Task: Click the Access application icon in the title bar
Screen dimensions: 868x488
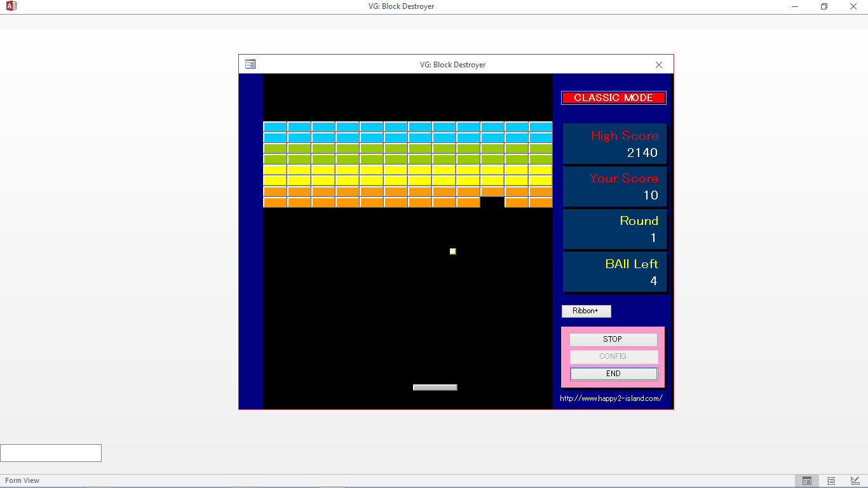Action: click(x=11, y=6)
